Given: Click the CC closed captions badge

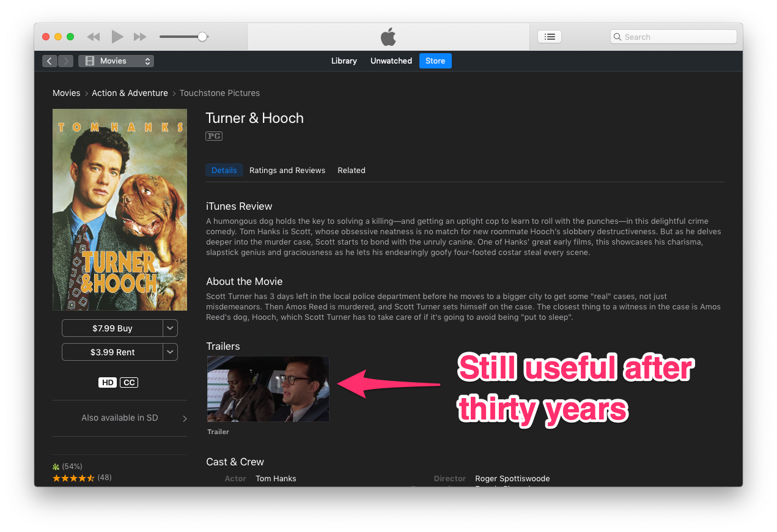Looking at the screenshot, I should click(x=129, y=383).
